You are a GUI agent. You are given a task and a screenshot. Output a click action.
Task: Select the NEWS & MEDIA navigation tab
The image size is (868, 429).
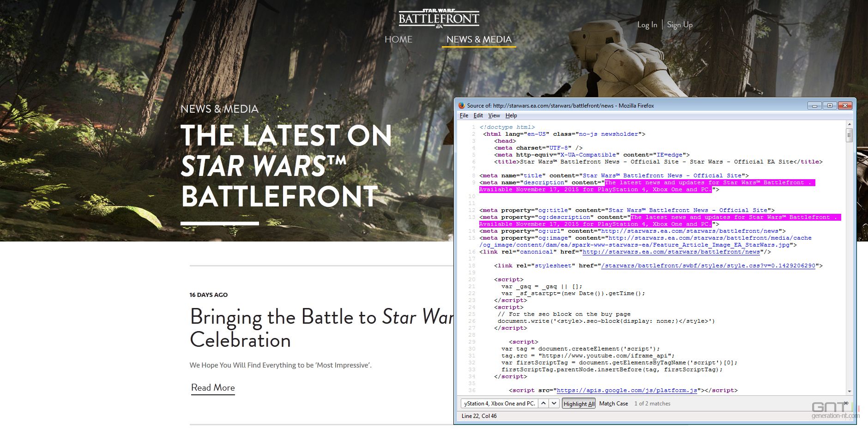[479, 39]
